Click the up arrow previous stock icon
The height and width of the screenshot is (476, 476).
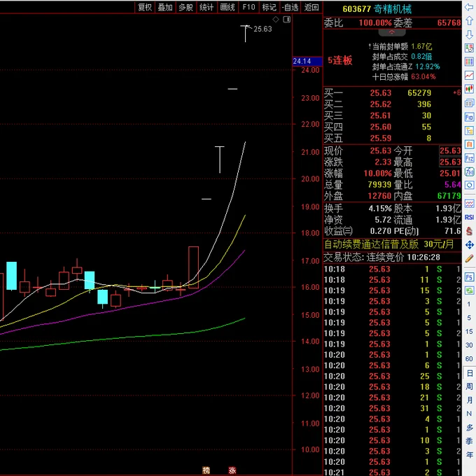[469, 21]
